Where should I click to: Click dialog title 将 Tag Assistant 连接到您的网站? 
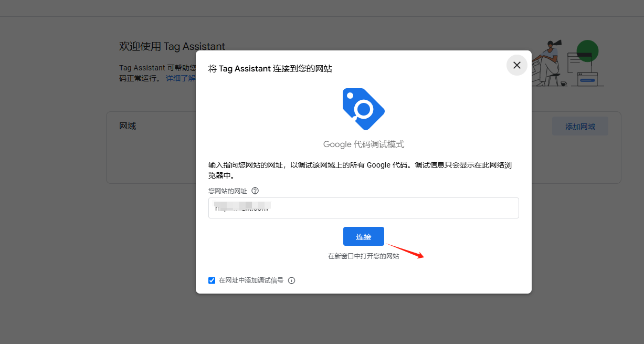[270, 69]
